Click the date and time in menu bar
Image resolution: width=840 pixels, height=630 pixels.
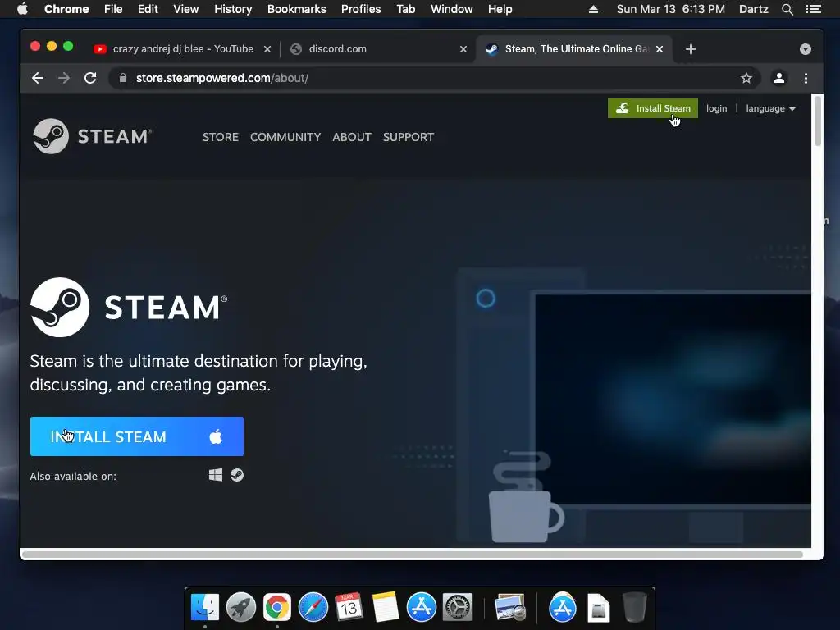pos(671,9)
